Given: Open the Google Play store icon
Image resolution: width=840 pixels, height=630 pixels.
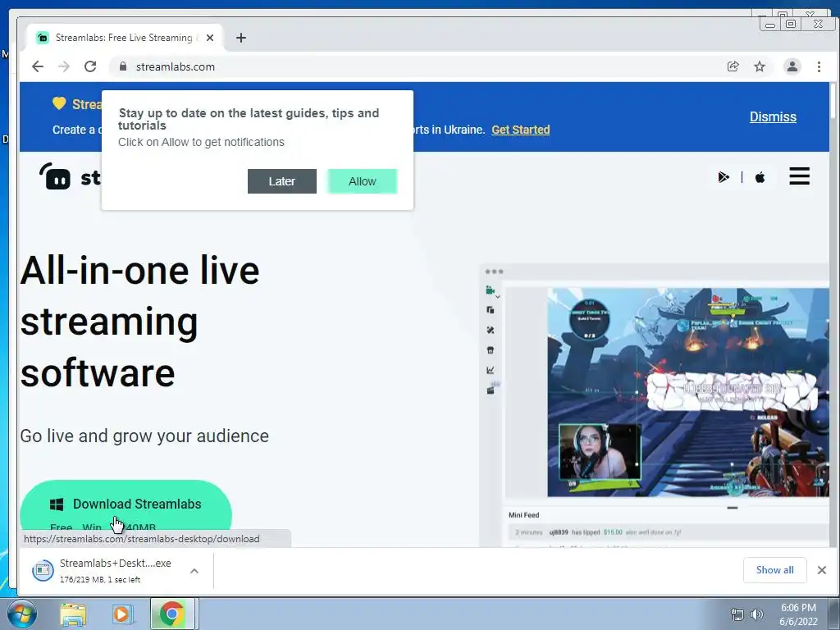Looking at the screenshot, I should pos(724,177).
